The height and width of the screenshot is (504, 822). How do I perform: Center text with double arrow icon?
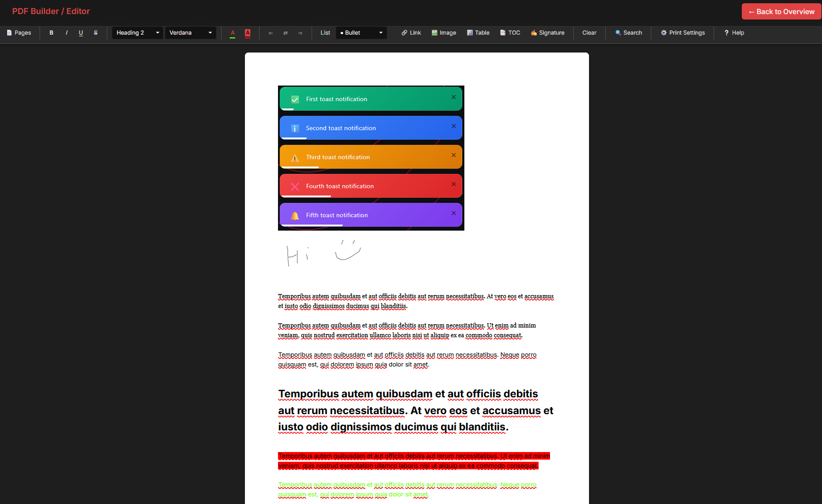pyautogui.click(x=286, y=33)
